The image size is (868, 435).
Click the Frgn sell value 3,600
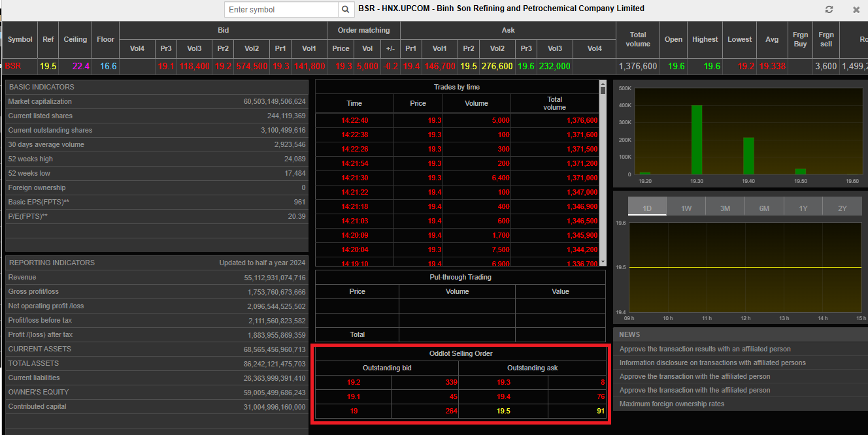pos(826,66)
